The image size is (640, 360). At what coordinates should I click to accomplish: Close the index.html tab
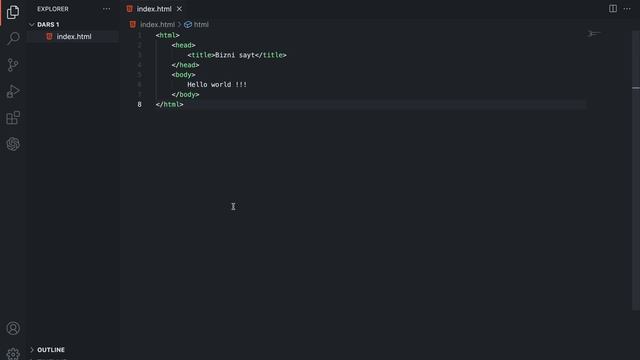coord(179,9)
